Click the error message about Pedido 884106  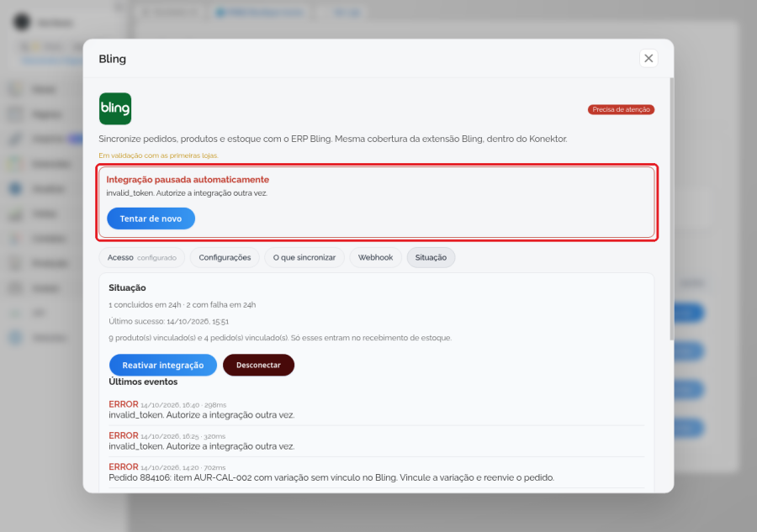click(x=331, y=477)
